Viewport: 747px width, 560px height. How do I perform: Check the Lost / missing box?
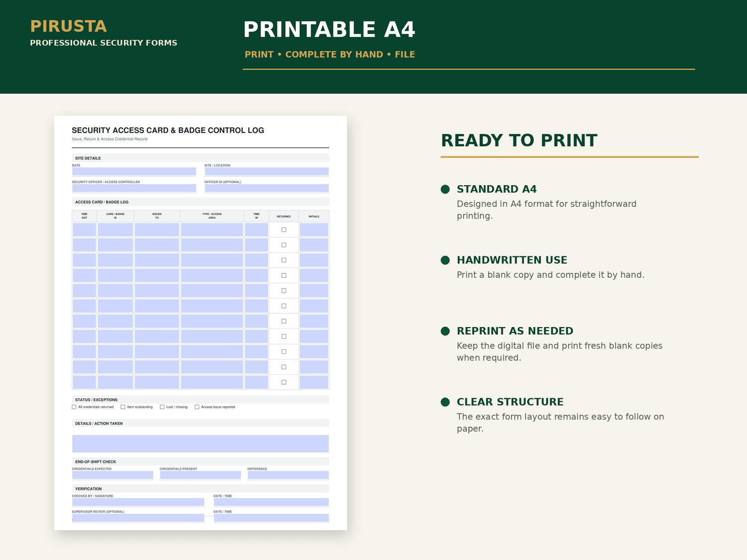click(x=162, y=407)
